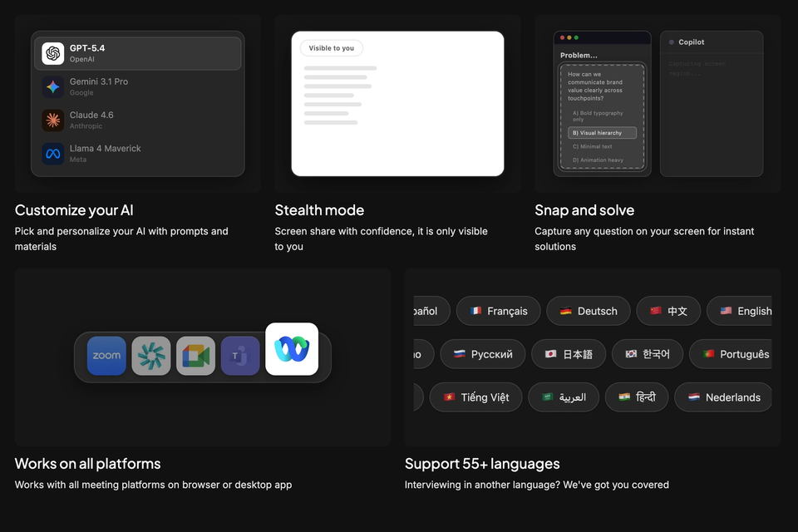The height and width of the screenshot is (532, 798).
Task: Click the Copilot status dot
Action: (x=672, y=42)
